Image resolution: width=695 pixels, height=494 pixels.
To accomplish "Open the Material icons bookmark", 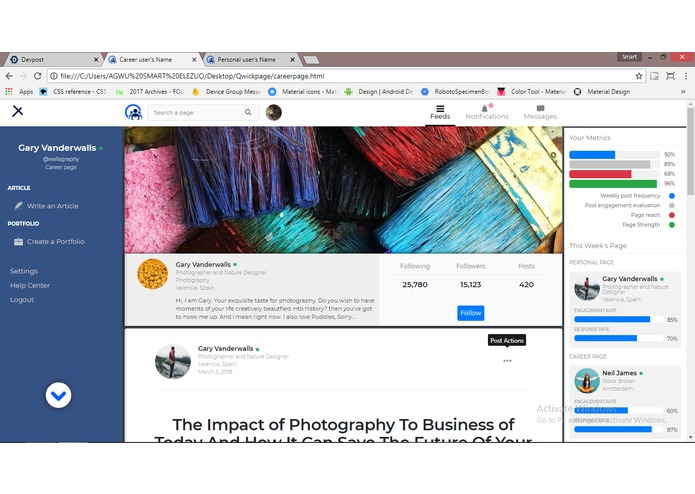I will click(x=303, y=92).
